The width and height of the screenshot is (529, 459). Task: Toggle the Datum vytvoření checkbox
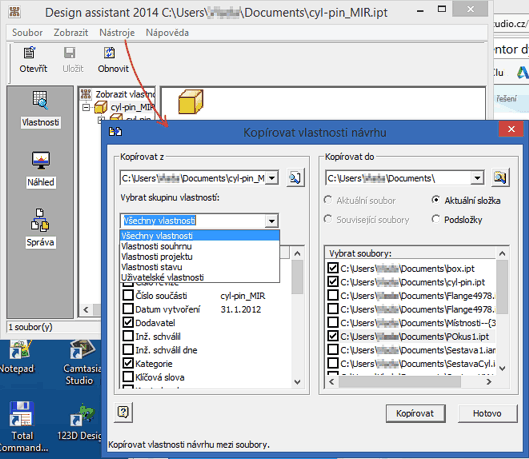point(128,309)
